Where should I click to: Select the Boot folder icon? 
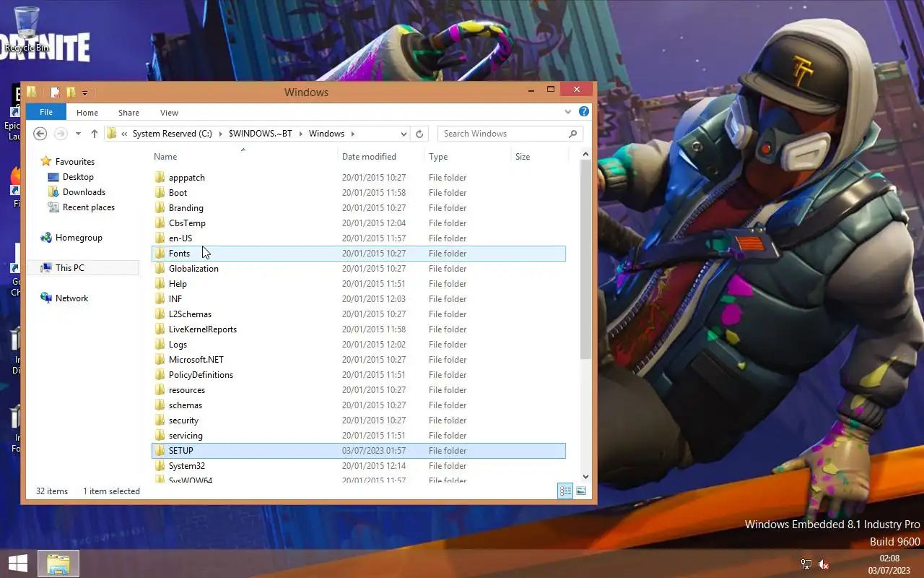coord(160,193)
